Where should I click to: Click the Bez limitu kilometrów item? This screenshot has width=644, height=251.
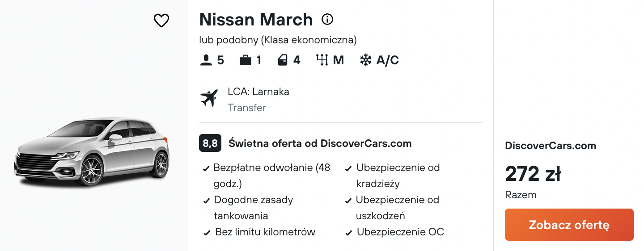(x=259, y=232)
